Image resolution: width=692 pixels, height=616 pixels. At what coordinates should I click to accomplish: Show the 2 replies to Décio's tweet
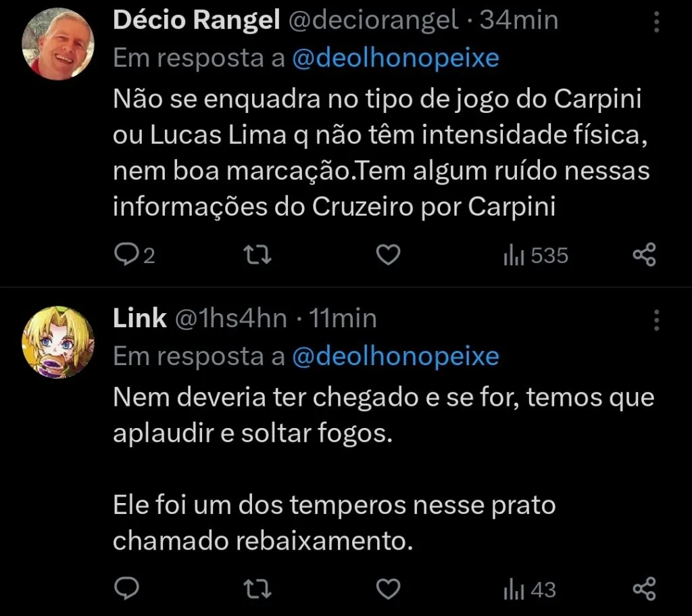tap(135, 255)
